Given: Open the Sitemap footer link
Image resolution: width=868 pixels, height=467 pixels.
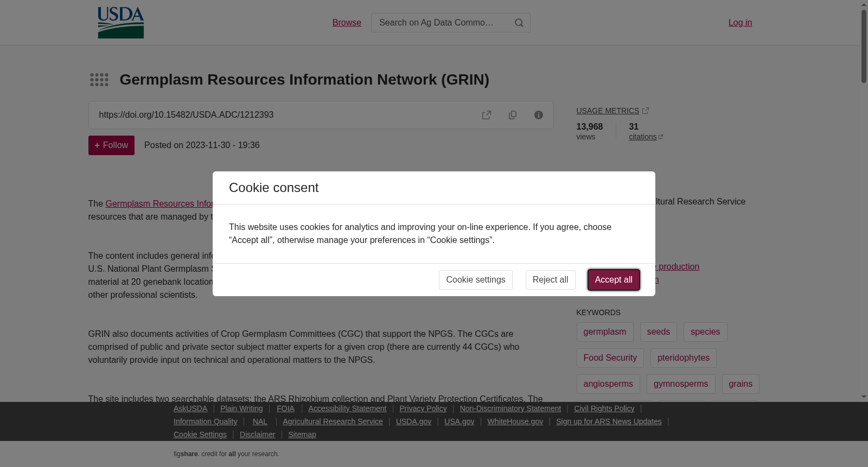Looking at the screenshot, I should pos(302,434).
